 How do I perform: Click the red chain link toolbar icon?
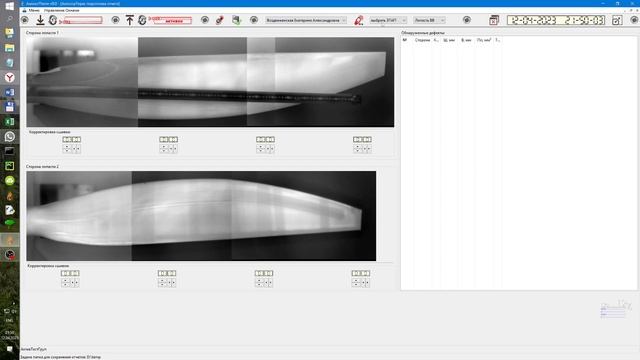point(220,20)
